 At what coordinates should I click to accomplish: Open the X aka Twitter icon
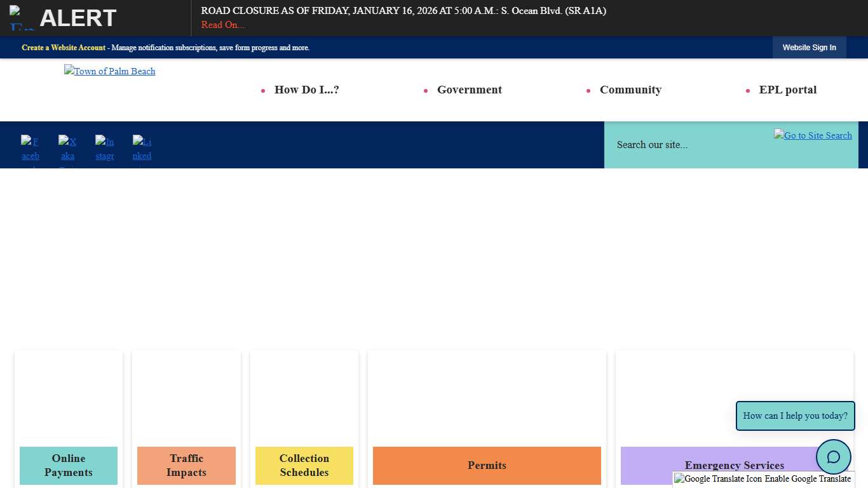click(67, 149)
